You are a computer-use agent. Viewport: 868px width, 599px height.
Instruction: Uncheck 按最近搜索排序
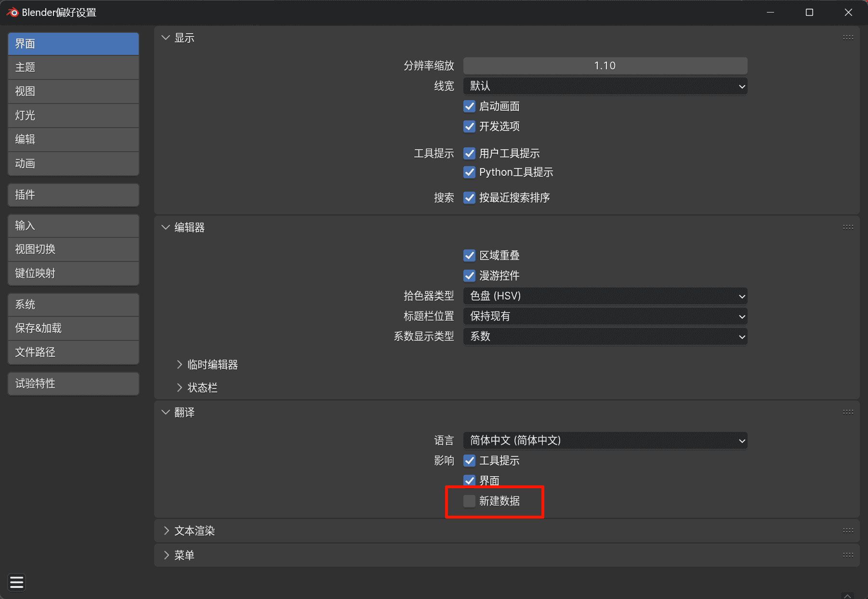tap(469, 197)
